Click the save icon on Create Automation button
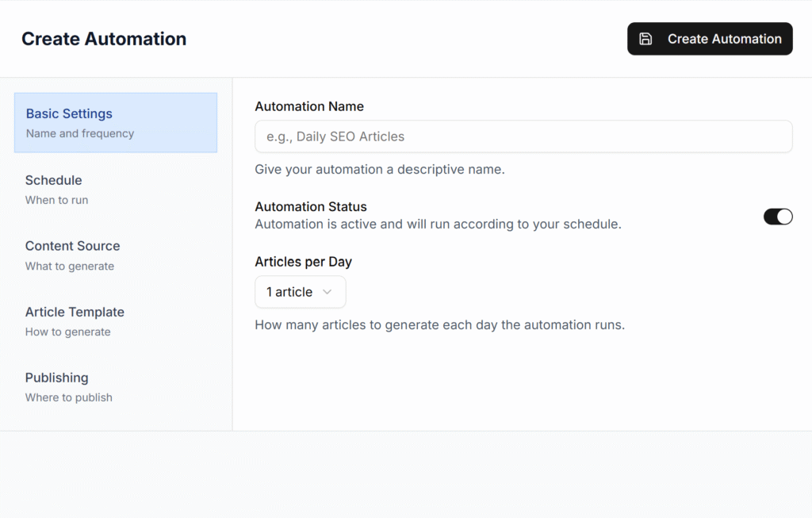This screenshot has height=518, width=812. (x=647, y=38)
